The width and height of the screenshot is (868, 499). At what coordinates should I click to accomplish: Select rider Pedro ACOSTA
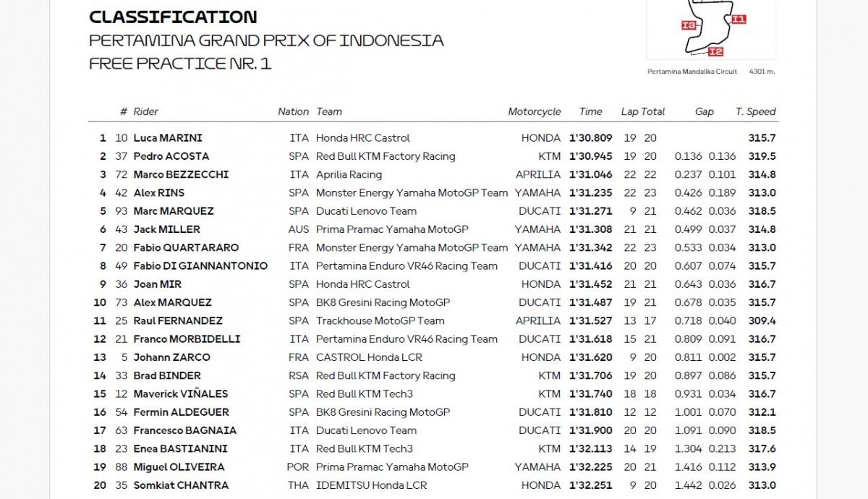(171, 156)
